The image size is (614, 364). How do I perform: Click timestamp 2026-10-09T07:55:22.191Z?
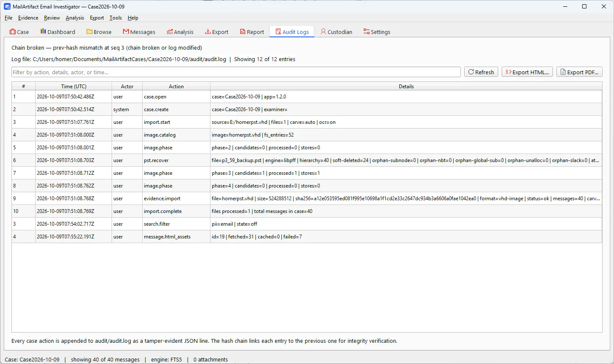point(73,237)
